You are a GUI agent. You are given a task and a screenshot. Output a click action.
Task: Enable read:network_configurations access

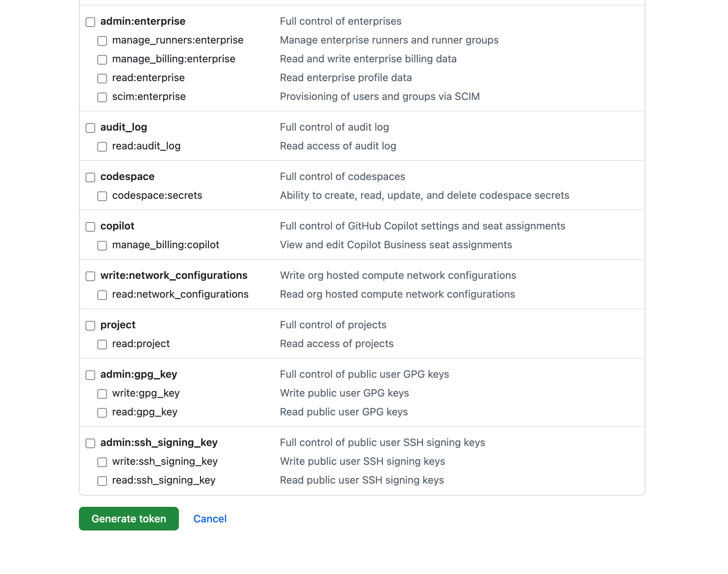coord(102,295)
